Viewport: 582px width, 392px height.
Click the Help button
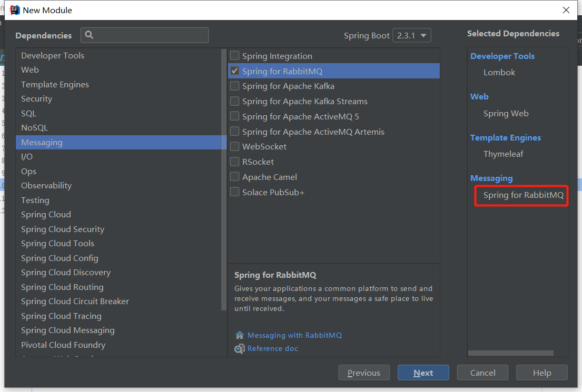(x=542, y=373)
